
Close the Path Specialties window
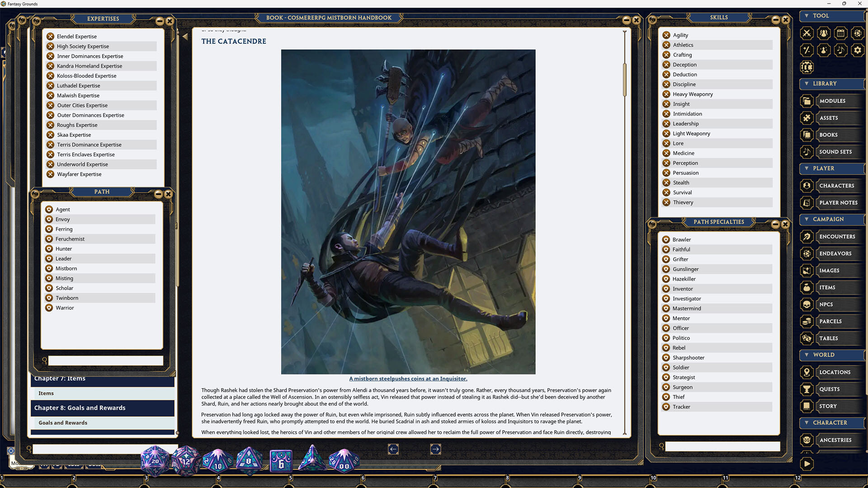[x=785, y=224]
